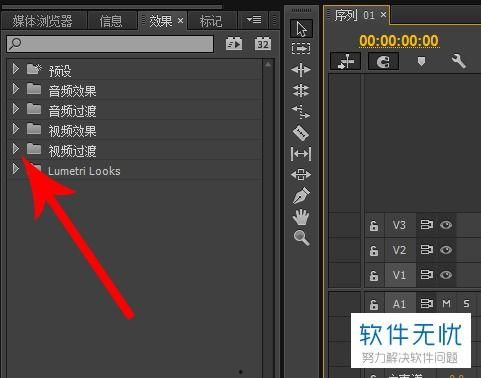Select the Zoom magnifier tool

(301, 238)
